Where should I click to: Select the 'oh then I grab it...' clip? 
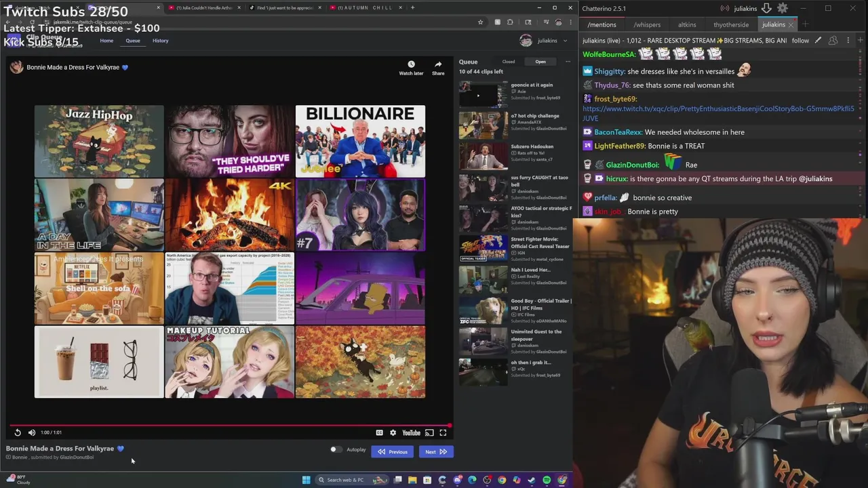point(515,371)
